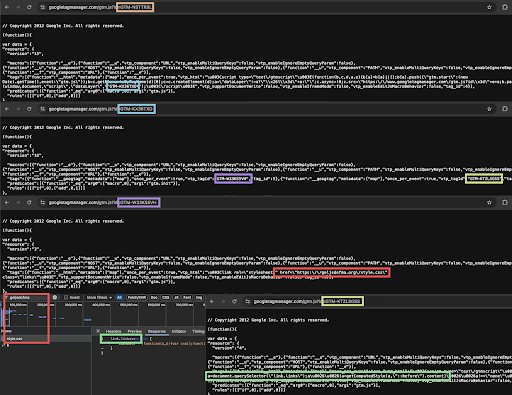Open site info in the topmost browser bar
Screen dimensions: 512x395
click(43, 7)
